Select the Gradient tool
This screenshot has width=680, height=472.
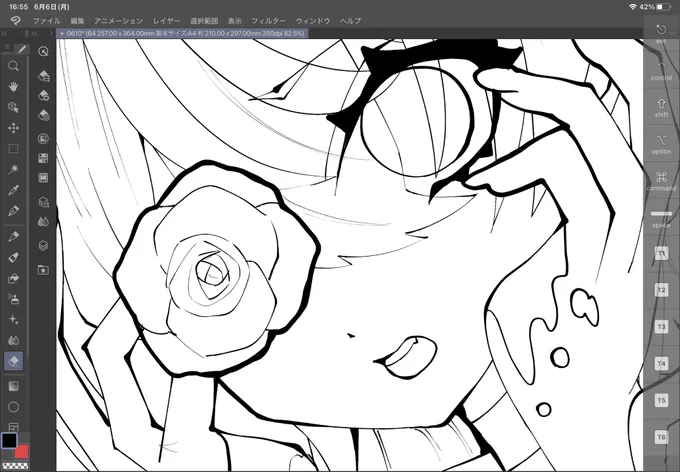[x=13, y=386]
